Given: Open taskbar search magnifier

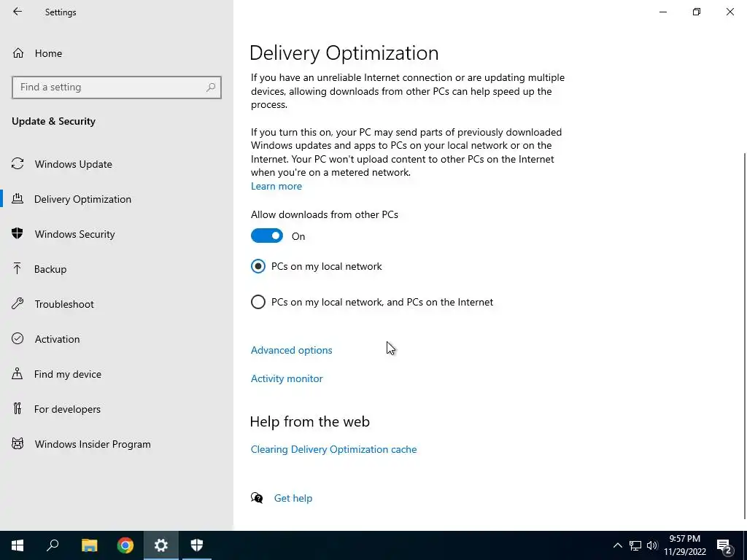Looking at the screenshot, I should click(53, 545).
